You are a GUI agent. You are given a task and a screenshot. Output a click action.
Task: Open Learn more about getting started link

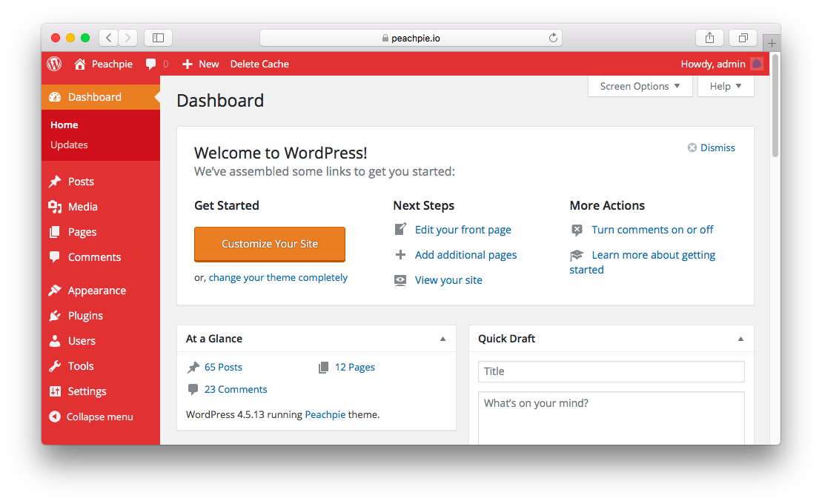pos(643,262)
